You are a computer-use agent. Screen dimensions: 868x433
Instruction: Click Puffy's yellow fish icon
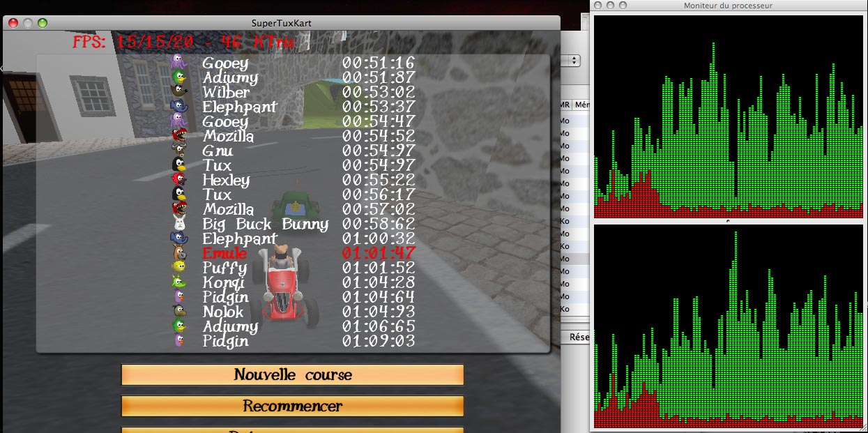tap(179, 268)
